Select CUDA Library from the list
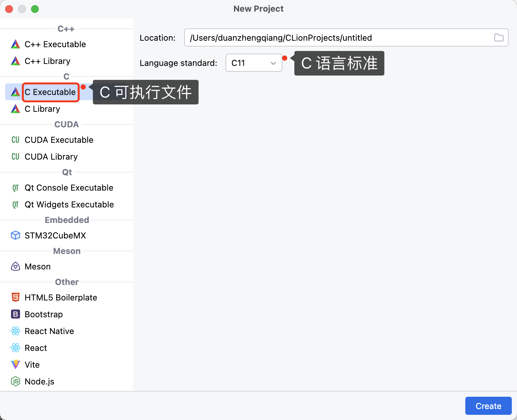The image size is (517, 420). [51, 156]
